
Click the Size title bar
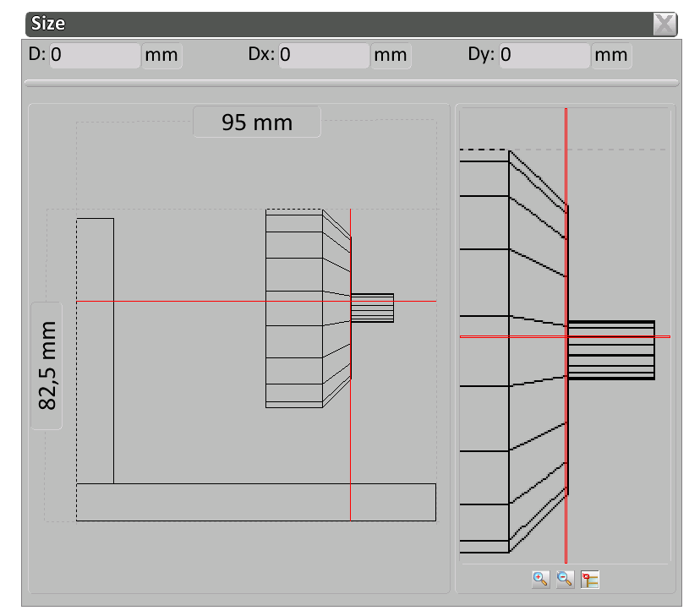pos(338,24)
